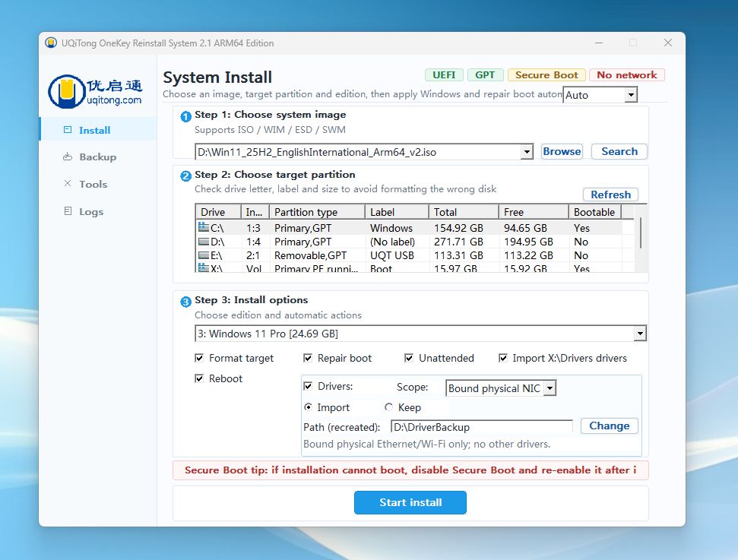Select the (No label) cell
Viewport: 738px width, 560px height.
392,242
